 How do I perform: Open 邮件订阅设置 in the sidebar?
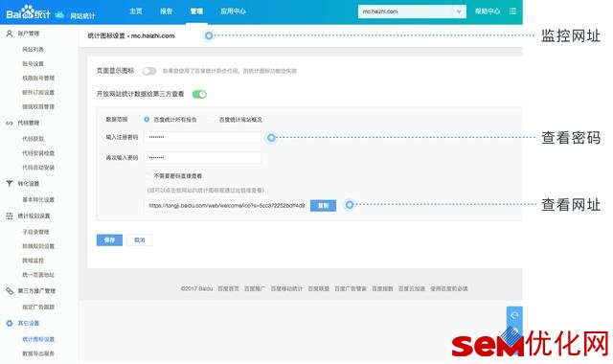point(38,93)
